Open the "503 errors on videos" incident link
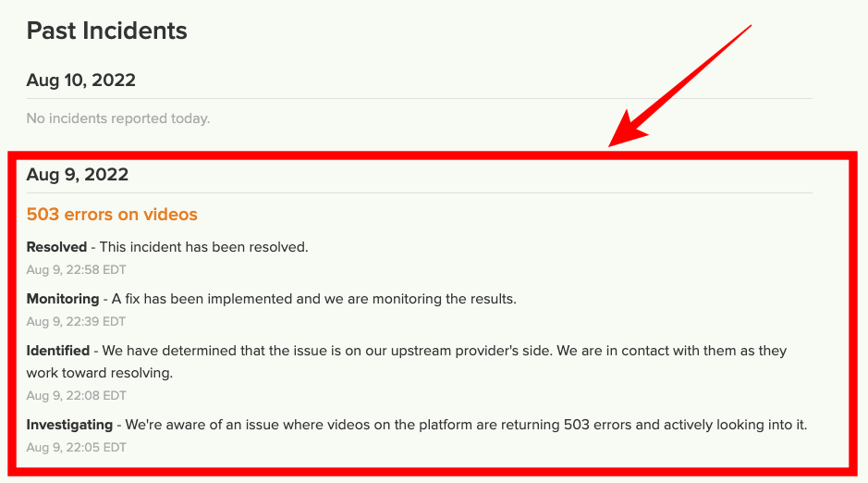The height and width of the screenshot is (483, 868). [x=112, y=215]
